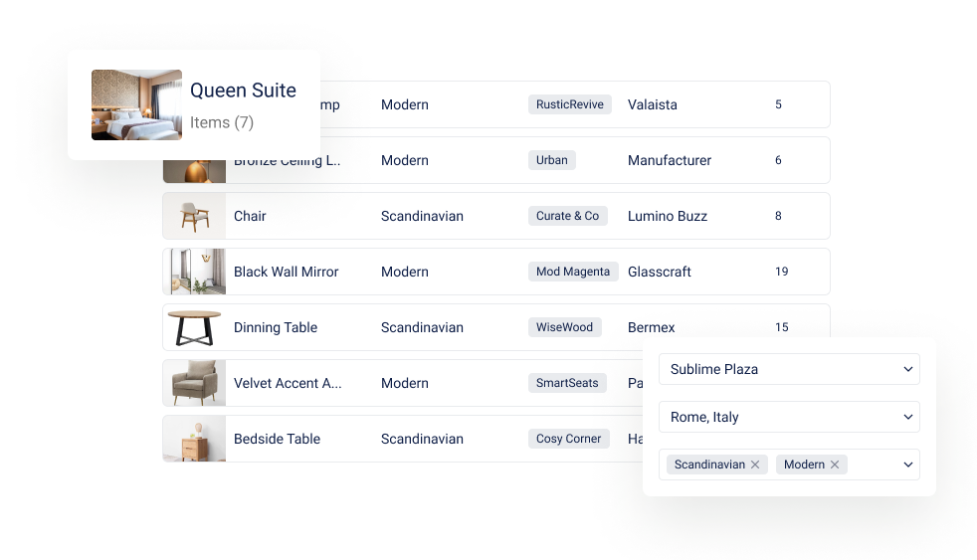
Task: Click the RusticRevive brand tag
Action: 569,104
